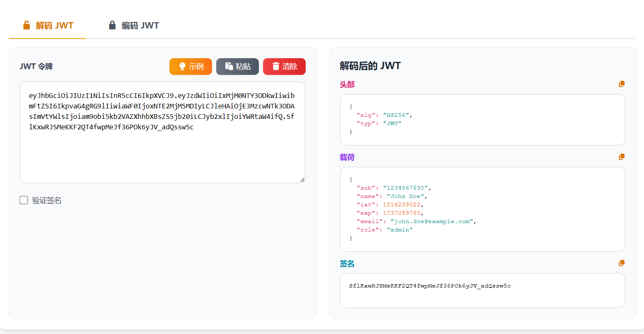
Task: Click the "john.doe@example.com" email value
Action: click(432, 221)
